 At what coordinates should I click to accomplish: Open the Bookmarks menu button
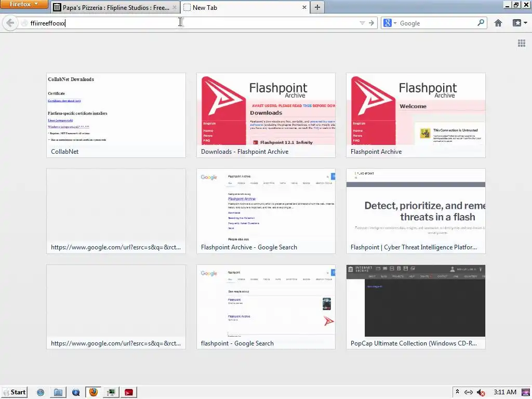tap(520, 23)
